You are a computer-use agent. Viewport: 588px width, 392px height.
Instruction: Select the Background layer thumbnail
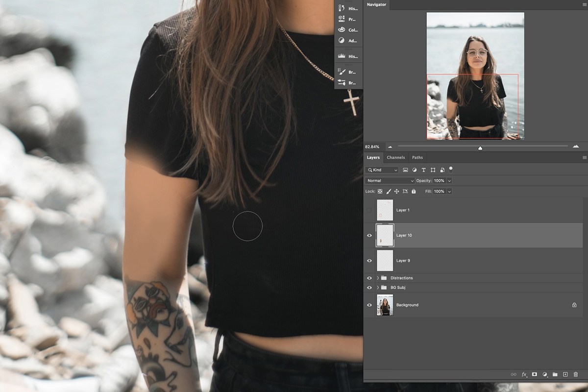[385, 305]
